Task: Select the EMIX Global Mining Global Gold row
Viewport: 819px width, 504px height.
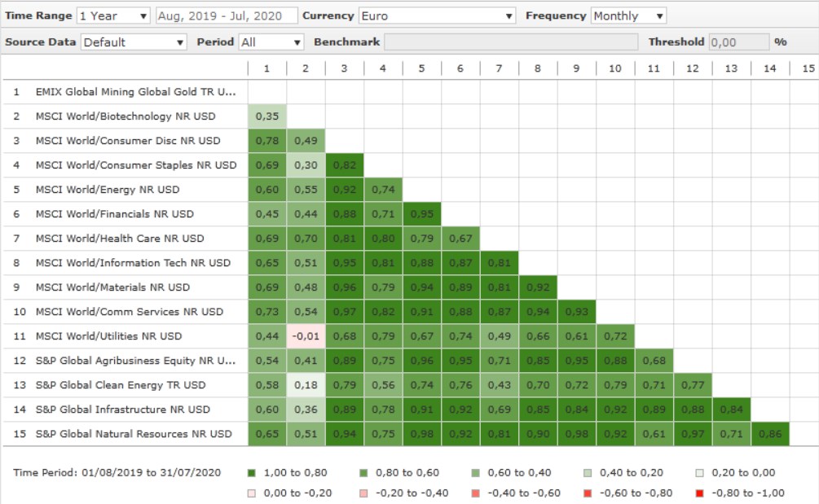Action: (x=135, y=92)
